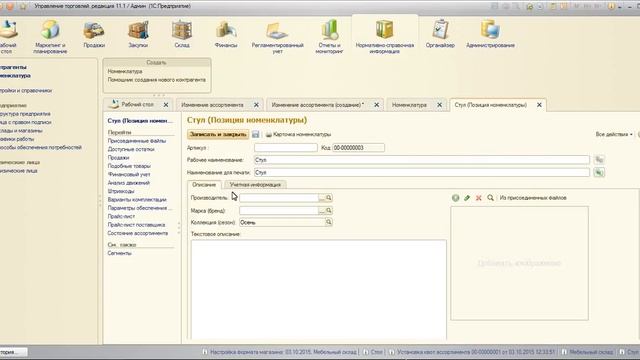Open Помощник создания нового контрагента
The width and height of the screenshot is (640, 360).
157,80
